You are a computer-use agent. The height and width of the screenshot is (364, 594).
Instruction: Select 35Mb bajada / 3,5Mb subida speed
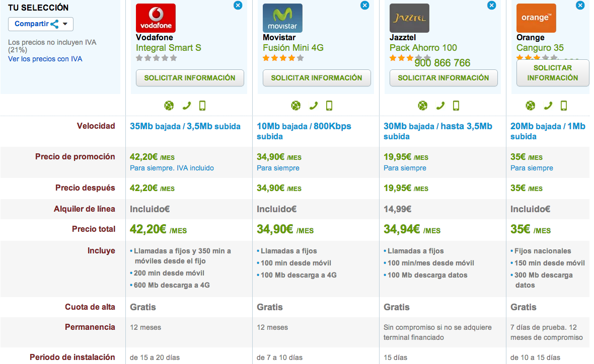pyautogui.click(x=185, y=126)
